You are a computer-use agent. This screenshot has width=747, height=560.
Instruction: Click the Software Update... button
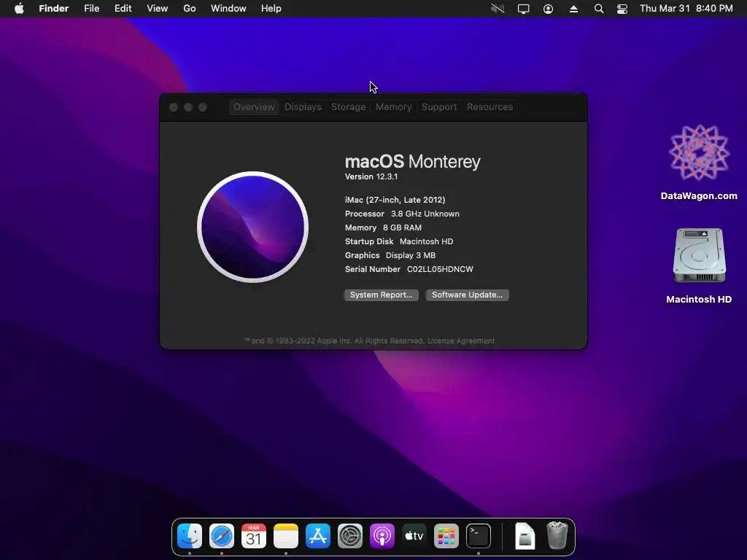(x=467, y=295)
